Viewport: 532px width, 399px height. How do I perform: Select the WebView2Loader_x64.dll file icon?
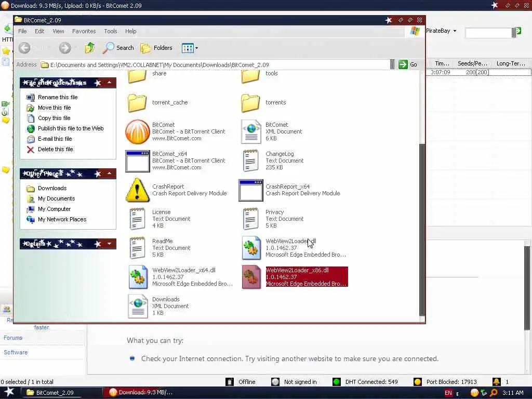click(138, 277)
